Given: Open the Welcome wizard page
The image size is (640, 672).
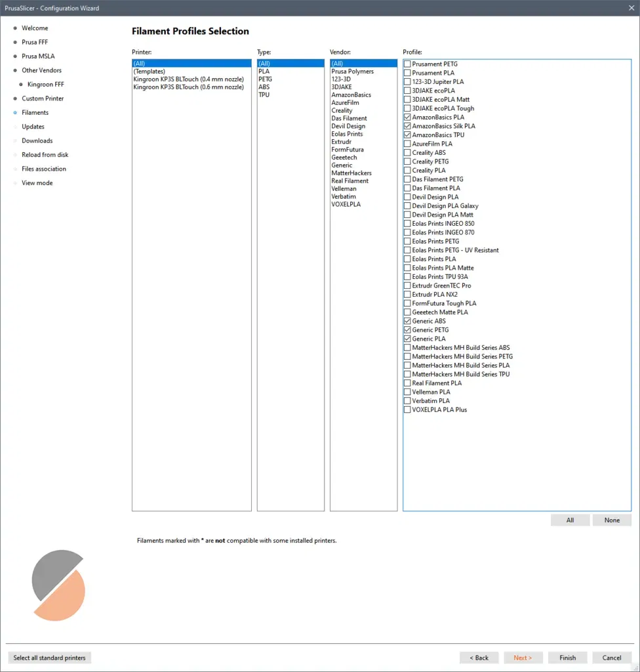Looking at the screenshot, I should click(35, 28).
